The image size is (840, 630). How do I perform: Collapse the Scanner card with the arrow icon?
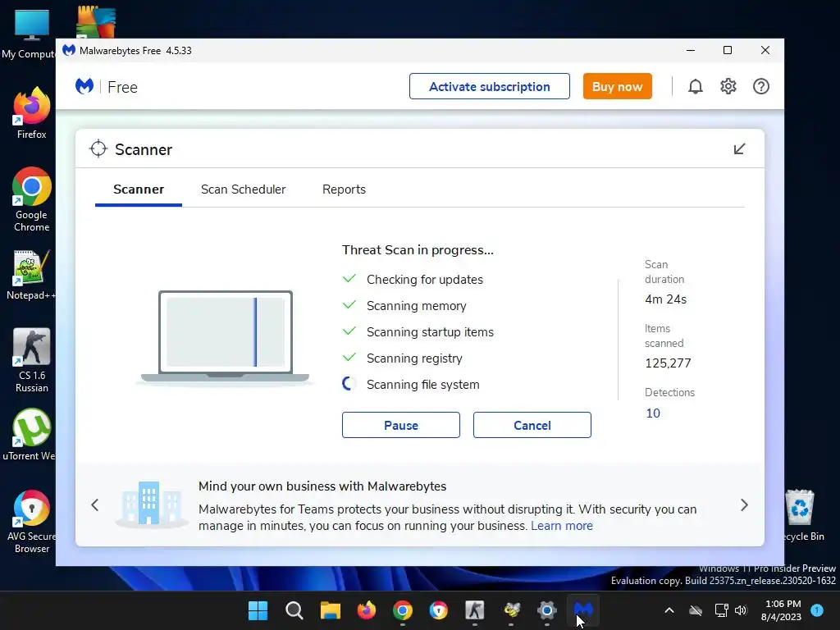tap(739, 149)
